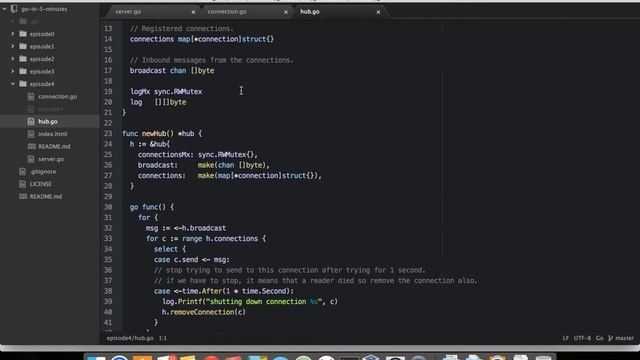
Task: Click line number 30 in the gutter
Action: tap(108, 207)
